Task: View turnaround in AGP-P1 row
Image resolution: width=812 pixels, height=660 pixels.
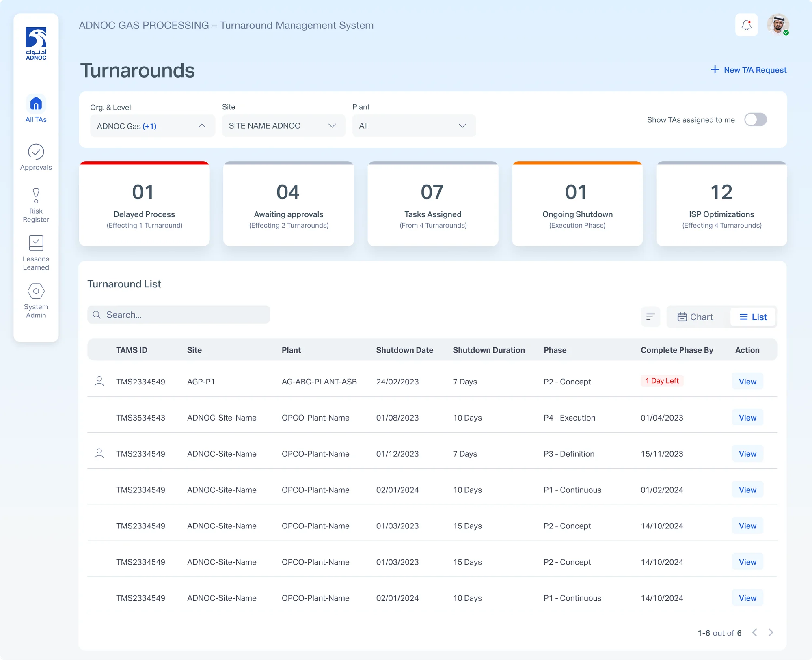Action: [x=747, y=382]
